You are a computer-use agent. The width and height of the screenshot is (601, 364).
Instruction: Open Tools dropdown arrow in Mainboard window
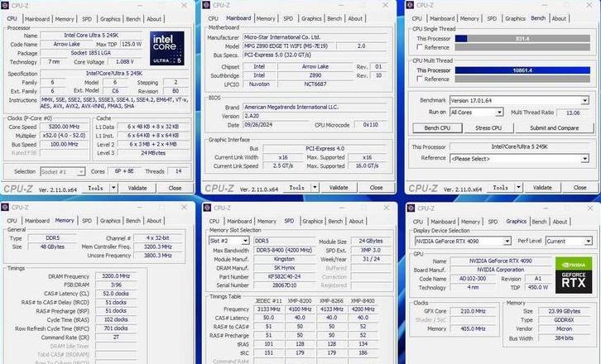(x=315, y=187)
